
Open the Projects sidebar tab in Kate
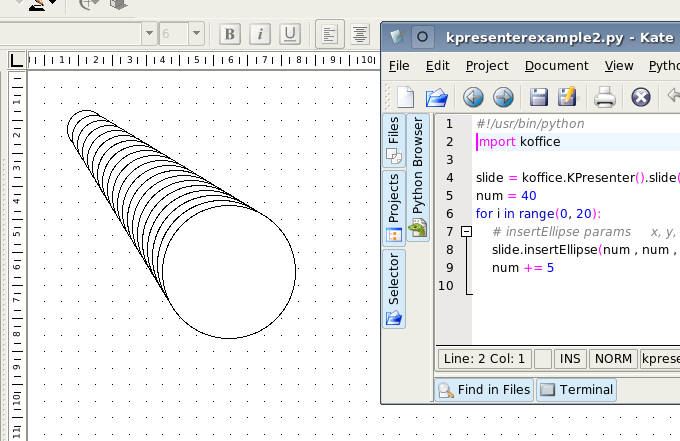[394, 208]
